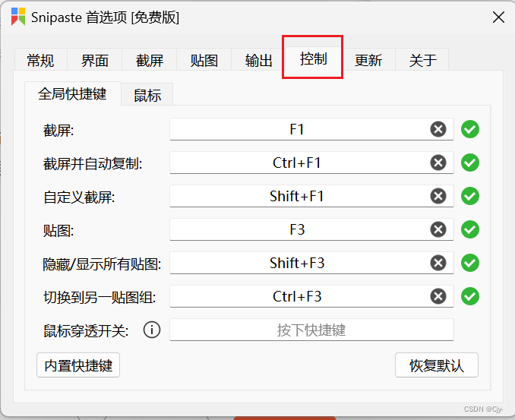This screenshot has height=420, width=515.
Task: Click the 恢复默认 button
Action: pyautogui.click(x=437, y=365)
